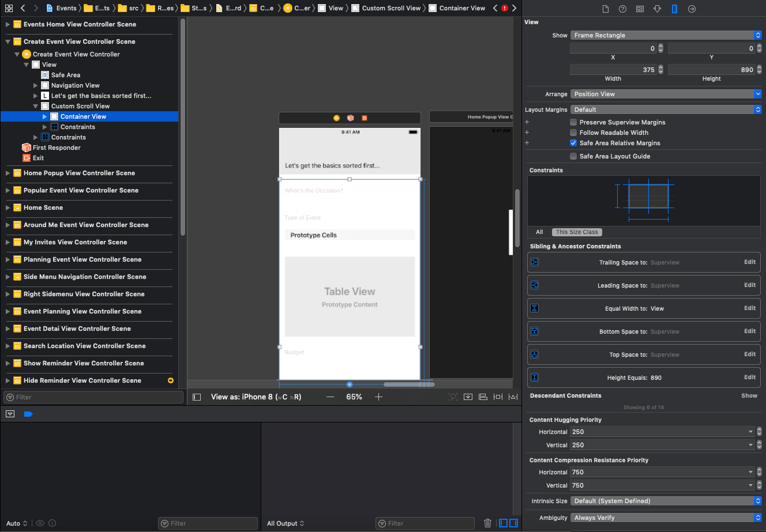Expand the Container View tree item
Image resolution: width=766 pixels, height=532 pixels.
[x=45, y=116]
